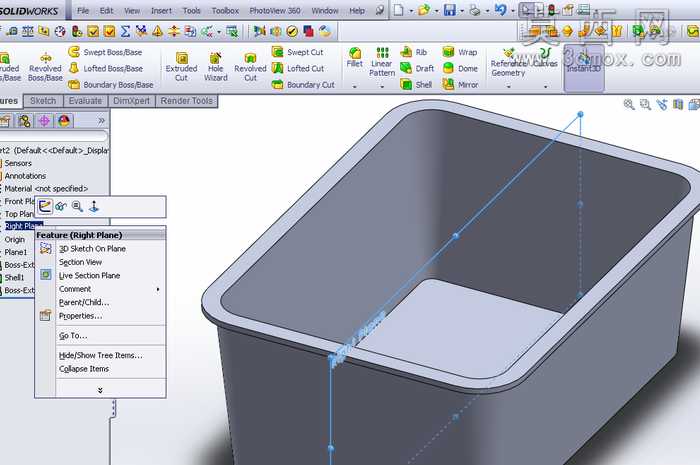
Task: Select Annotations in the feature tree
Action: coord(25,176)
